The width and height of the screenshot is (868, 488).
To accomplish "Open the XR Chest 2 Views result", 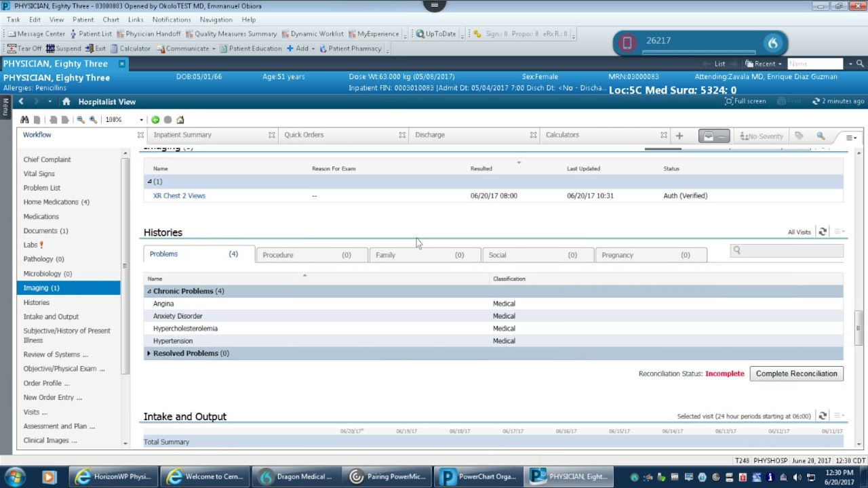I will (x=179, y=196).
